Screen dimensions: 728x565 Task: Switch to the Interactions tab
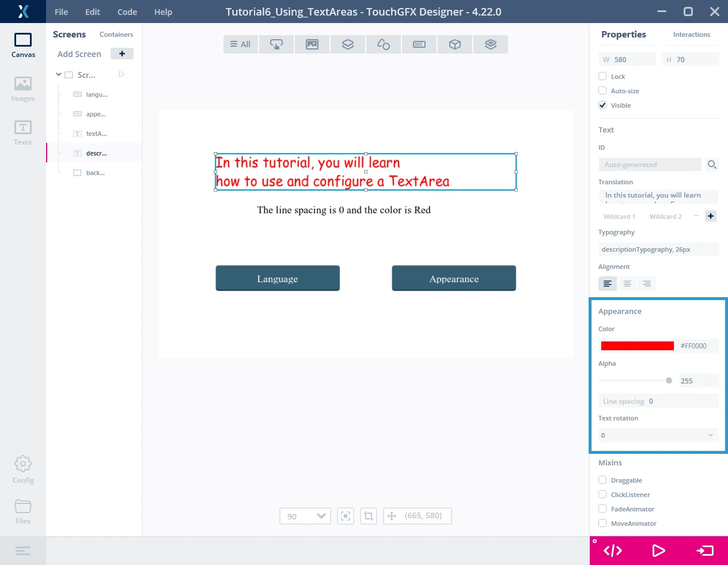coord(691,35)
